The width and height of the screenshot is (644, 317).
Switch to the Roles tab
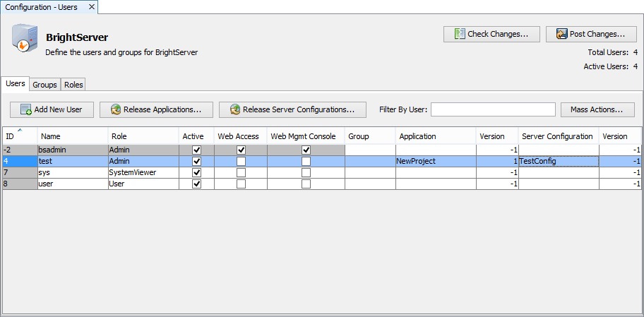[73, 85]
